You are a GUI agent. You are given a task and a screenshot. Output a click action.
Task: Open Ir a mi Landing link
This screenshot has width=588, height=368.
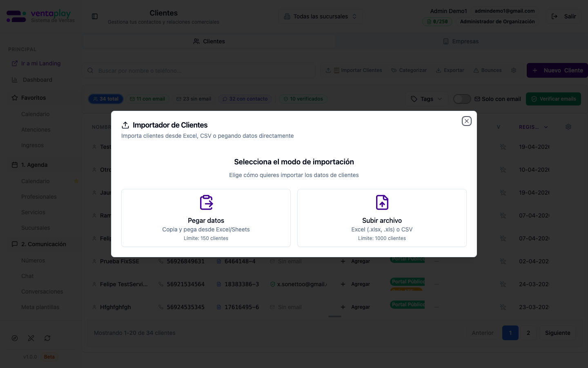tap(41, 63)
